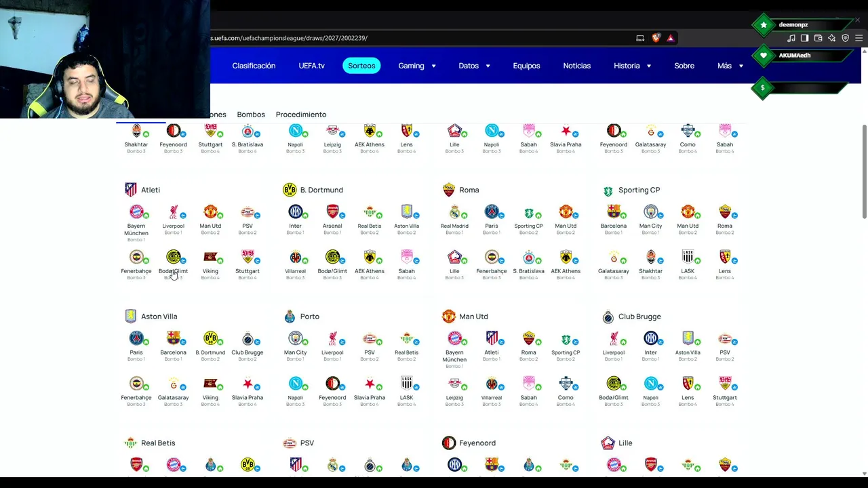This screenshot has width=868, height=488.
Task: Select Stuttgart crest under Club Brugge
Action: tap(724, 384)
